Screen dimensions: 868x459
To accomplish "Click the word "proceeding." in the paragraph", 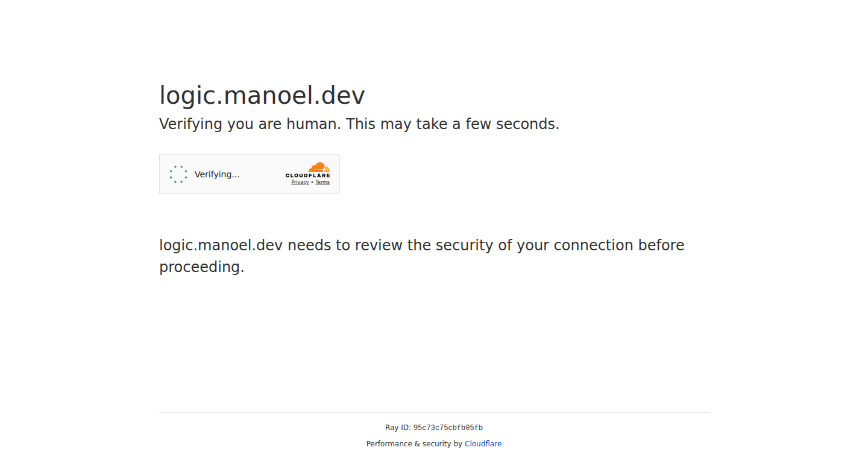I will [x=202, y=267].
